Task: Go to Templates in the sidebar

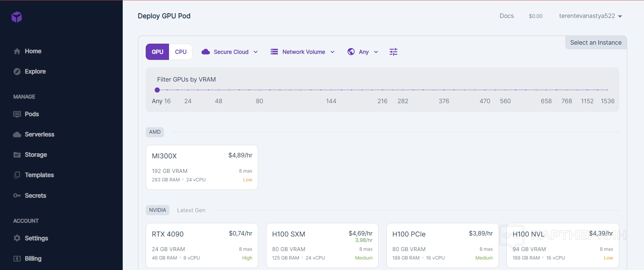Action: pos(39,175)
